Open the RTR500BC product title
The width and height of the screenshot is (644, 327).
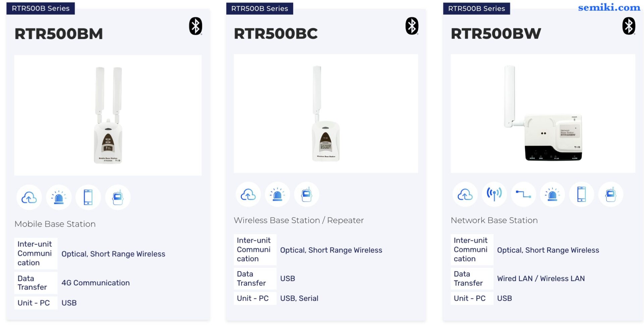point(276,34)
